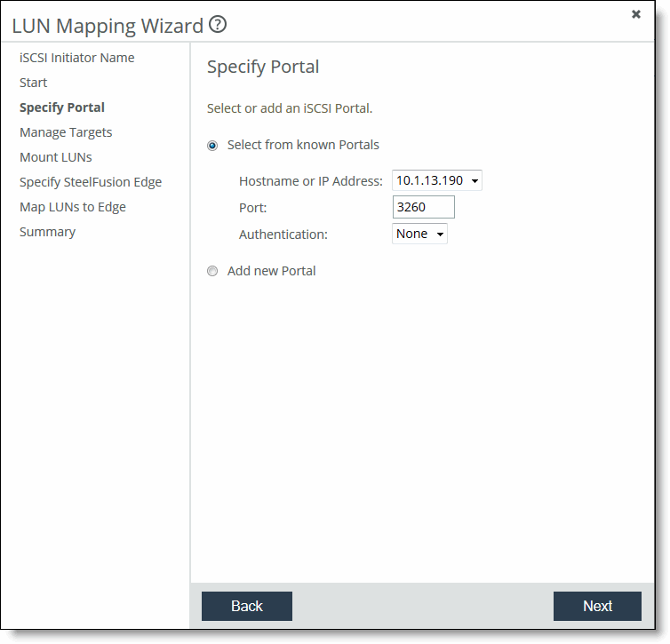Click into the Port field showing 3260

pos(423,207)
